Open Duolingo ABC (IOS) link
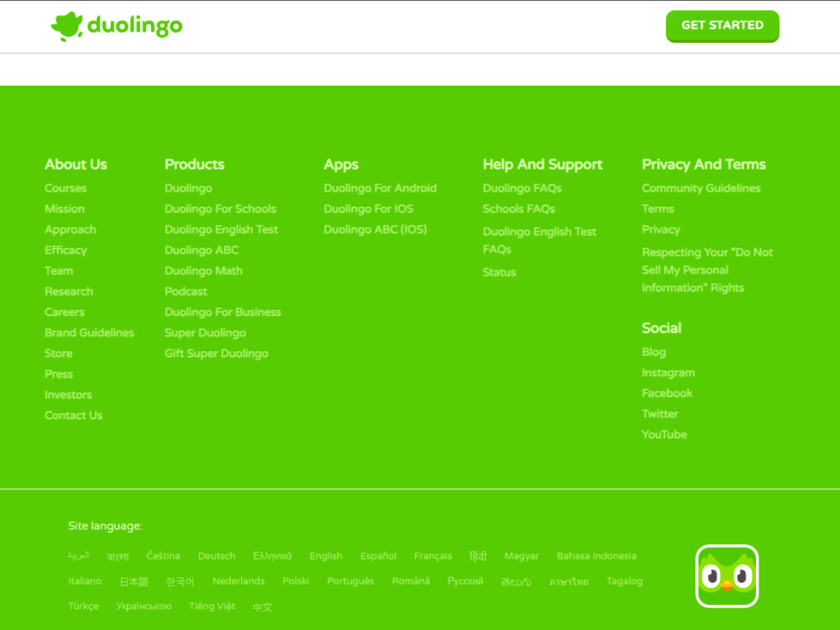The height and width of the screenshot is (630, 840). (375, 230)
